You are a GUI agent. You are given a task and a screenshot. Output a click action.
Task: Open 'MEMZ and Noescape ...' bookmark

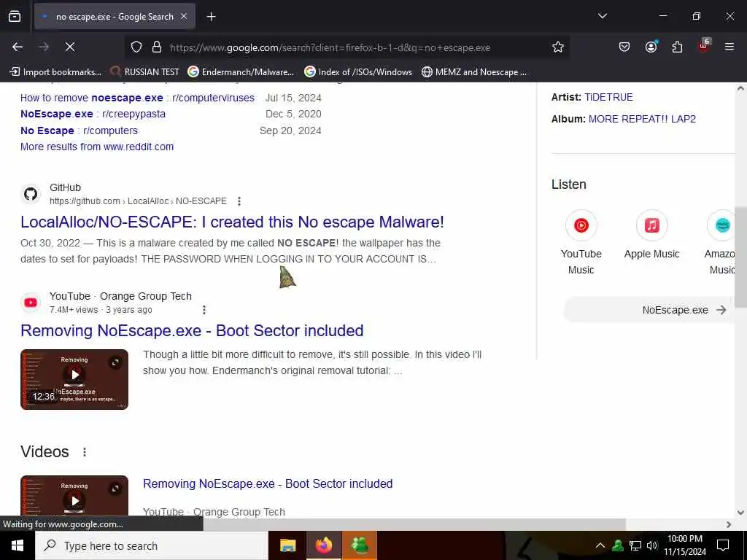click(x=474, y=72)
